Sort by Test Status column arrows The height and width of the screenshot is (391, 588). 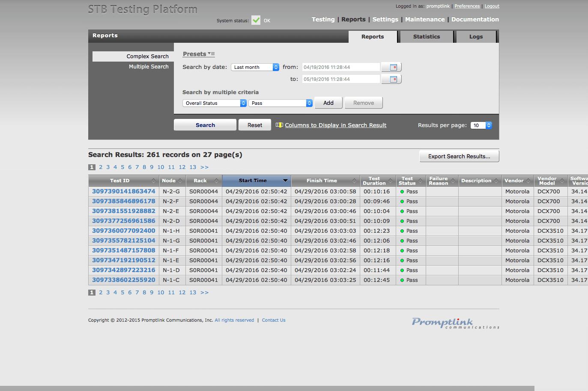pyautogui.click(x=420, y=181)
